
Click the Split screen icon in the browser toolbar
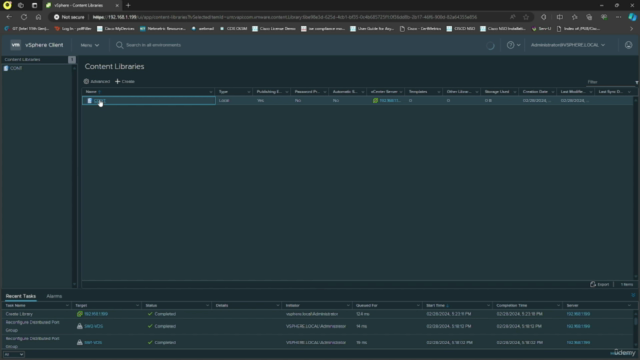(560, 17)
